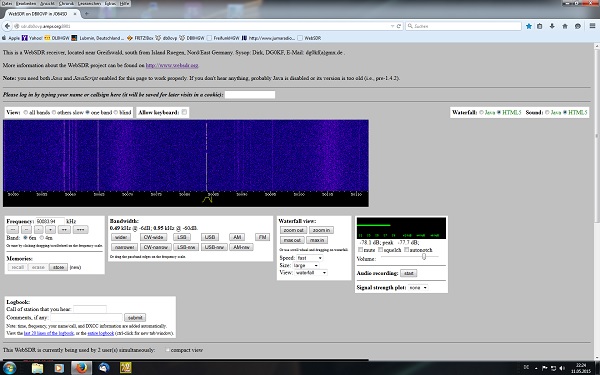Click the browser search box
Viewport: 600px width, 375px height.
point(463,26)
